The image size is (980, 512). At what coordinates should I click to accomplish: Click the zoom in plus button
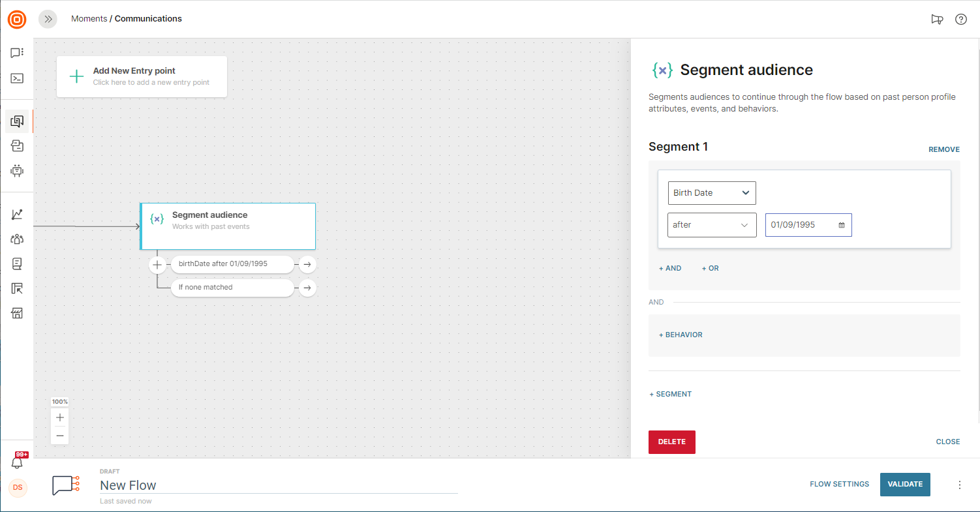coord(60,417)
